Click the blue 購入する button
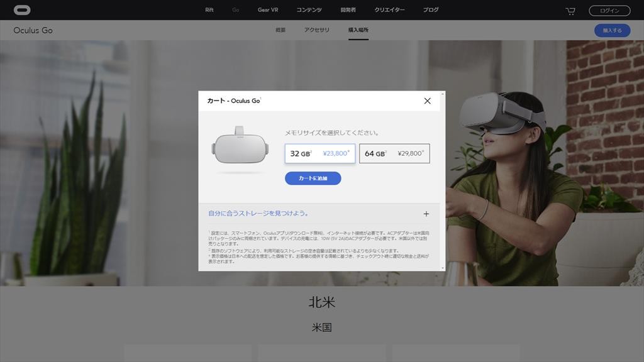This screenshot has width=644, height=362. tap(613, 30)
